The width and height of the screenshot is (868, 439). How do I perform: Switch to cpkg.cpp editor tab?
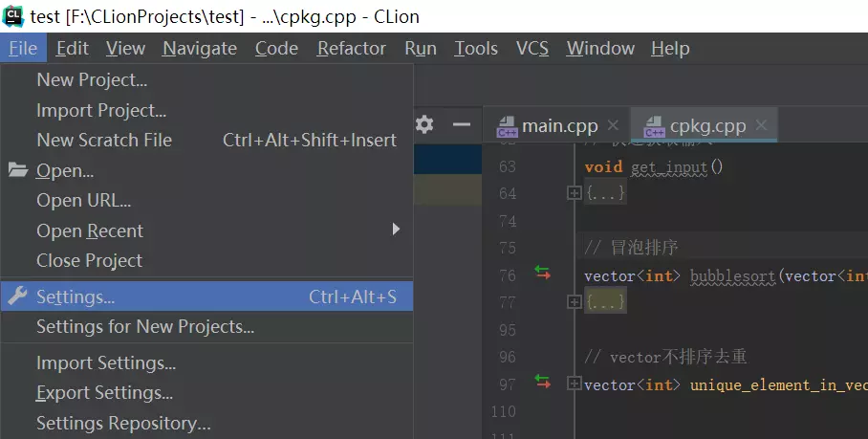(705, 126)
